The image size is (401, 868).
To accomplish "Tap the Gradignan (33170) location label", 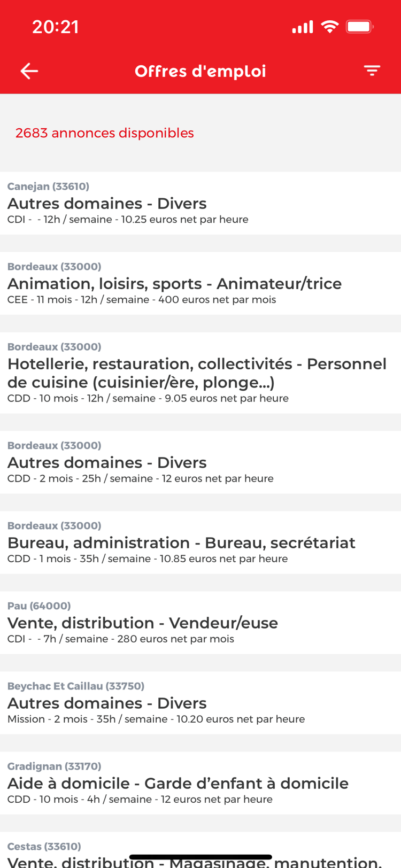I will point(54,766).
